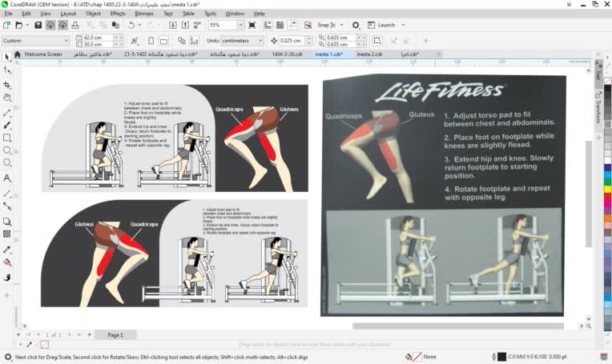This screenshot has height=364, width=612.
Task: Toggle Show rulers
Action: point(268,26)
